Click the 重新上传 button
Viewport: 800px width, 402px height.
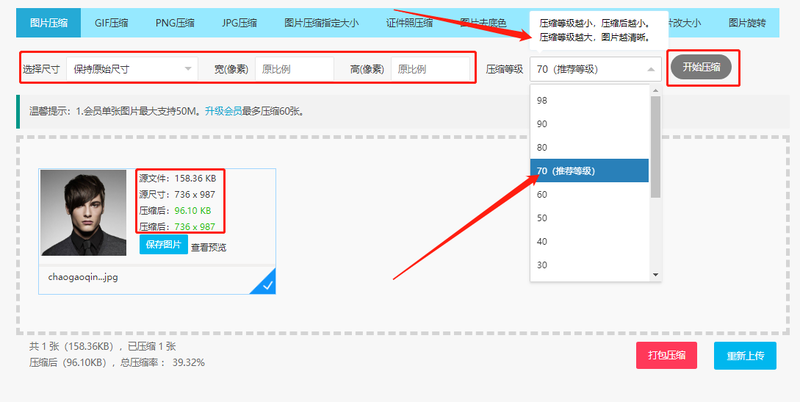click(x=745, y=356)
